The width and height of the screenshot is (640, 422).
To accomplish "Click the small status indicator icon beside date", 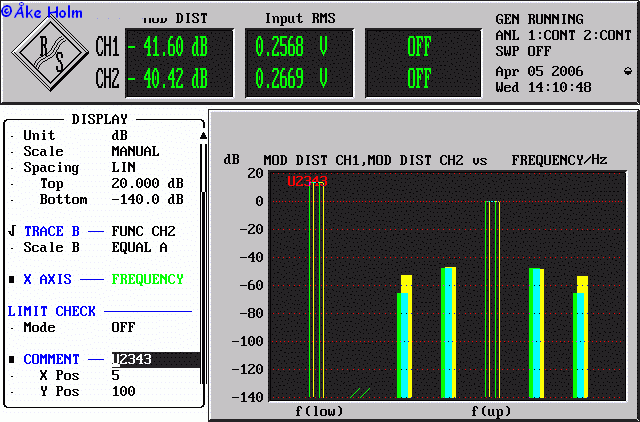I will (x=628, y=71).
